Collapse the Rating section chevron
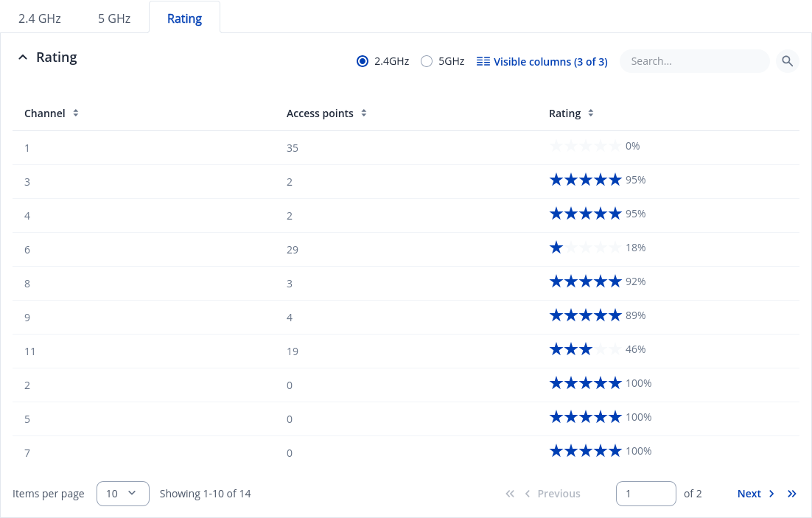 23,57
